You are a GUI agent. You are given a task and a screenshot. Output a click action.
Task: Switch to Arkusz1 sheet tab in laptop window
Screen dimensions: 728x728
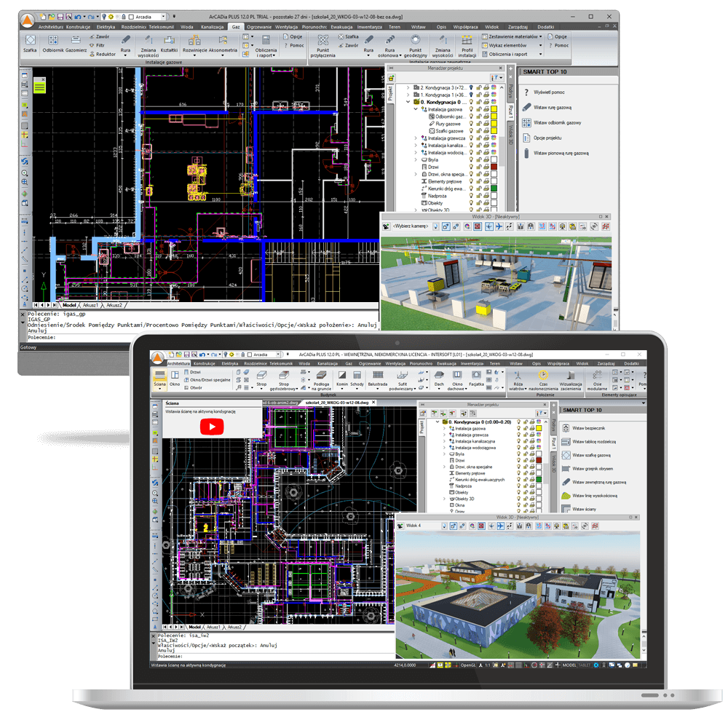[x=214, y=626]
